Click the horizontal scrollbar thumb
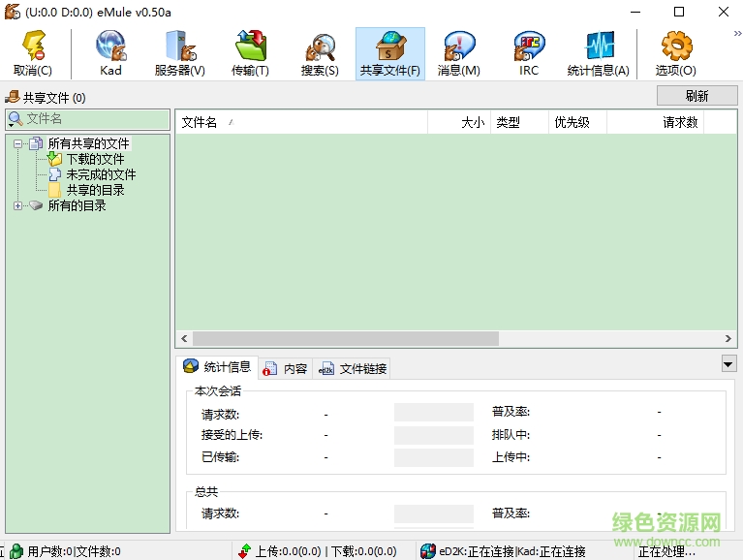 pyautogui.click(x=346, y=339)
